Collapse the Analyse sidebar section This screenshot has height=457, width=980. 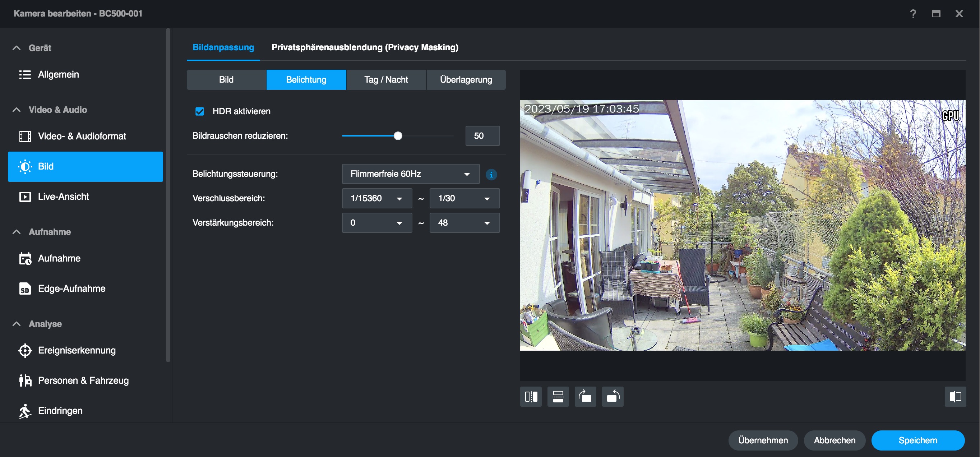point(17,324)
